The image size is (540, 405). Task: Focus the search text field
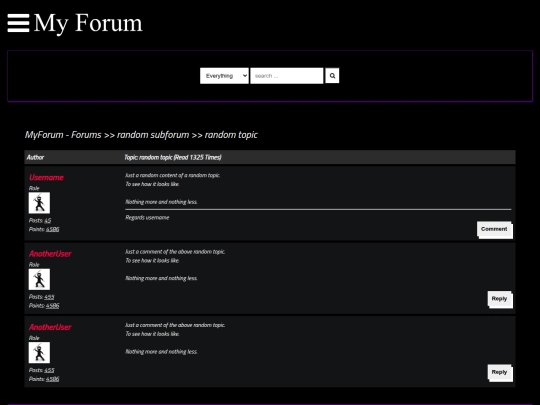(287, 75)
